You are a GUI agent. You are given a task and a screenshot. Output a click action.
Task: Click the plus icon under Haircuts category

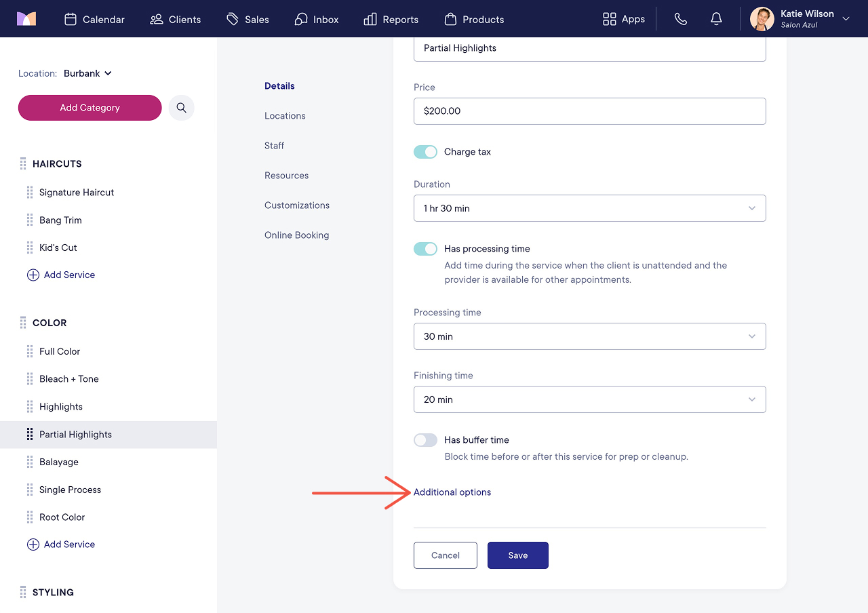tap(33, 275)
